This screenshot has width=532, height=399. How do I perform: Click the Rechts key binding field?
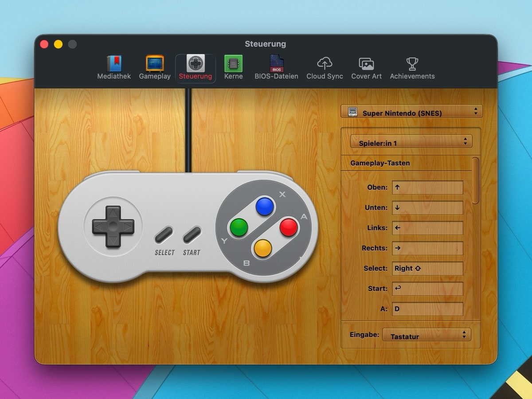(x=427, y=248)
